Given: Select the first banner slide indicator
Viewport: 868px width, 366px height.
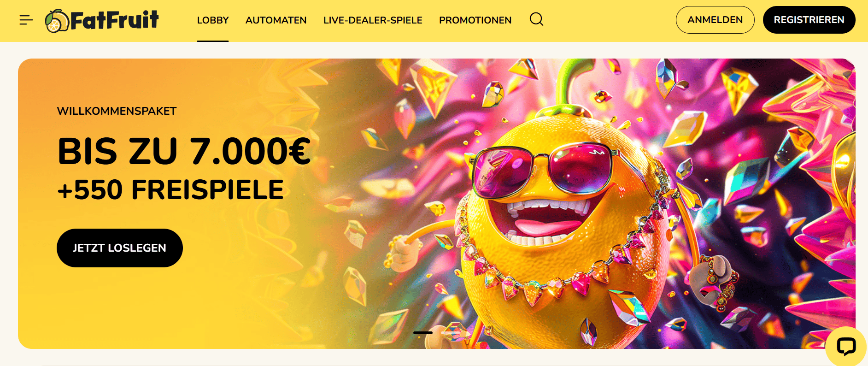Looking at the screenshot, I should point(423,332).
